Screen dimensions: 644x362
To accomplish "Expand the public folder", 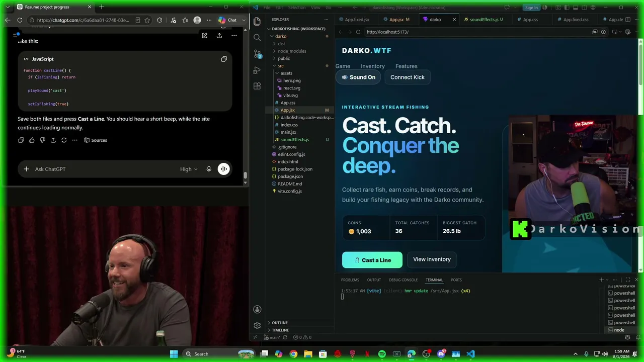I will [284, 58].
